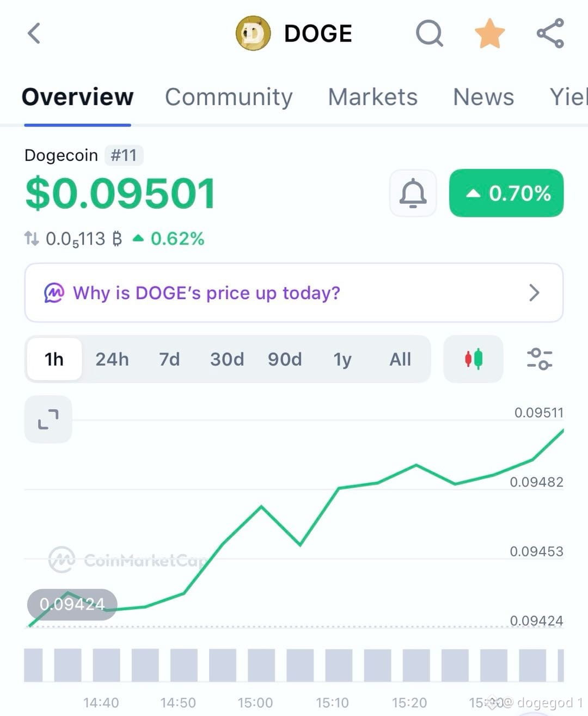Tap the share icon

point(550,33)
